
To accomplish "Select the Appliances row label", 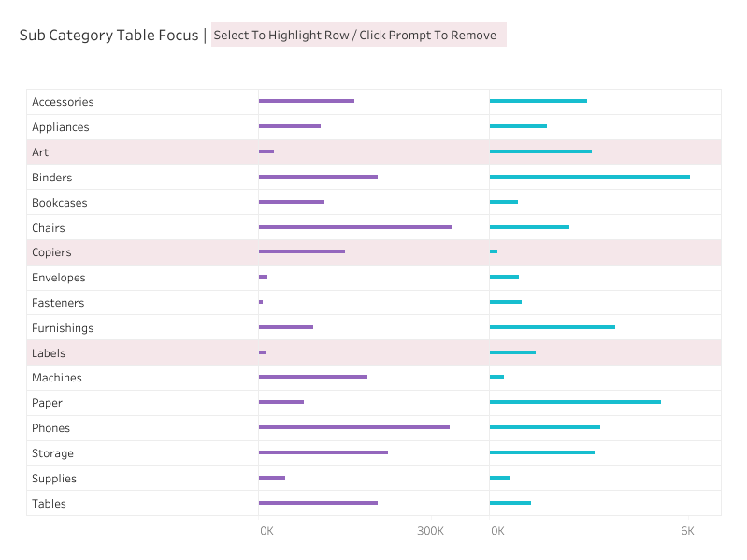I will pyautogui.click(x=61, y=127).
